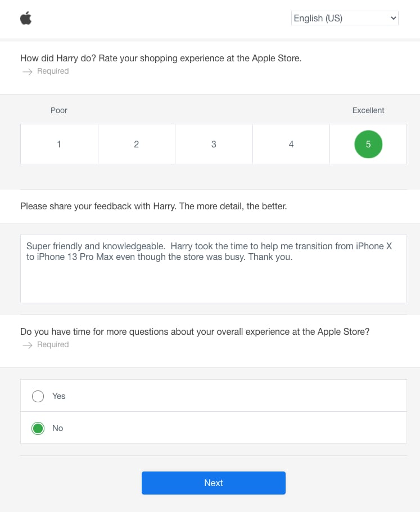Image resolution: width=420 pixels, height=512 pixels.
Task: Click the Required text below the follow-up question
Action: (53, 345)
